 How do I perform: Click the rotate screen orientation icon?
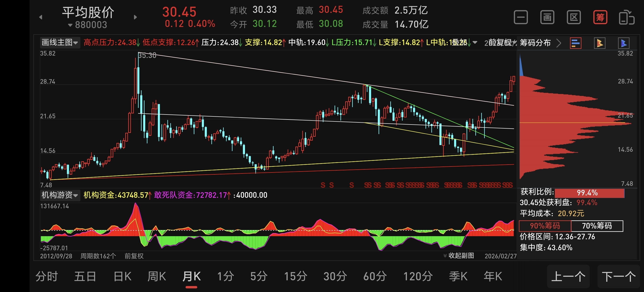pyautogui.click(x=626, y=17)
